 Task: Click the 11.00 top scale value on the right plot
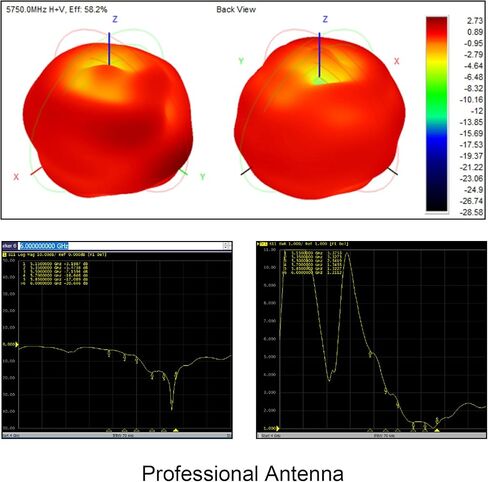pyautogui.click(x=269, y=250)
